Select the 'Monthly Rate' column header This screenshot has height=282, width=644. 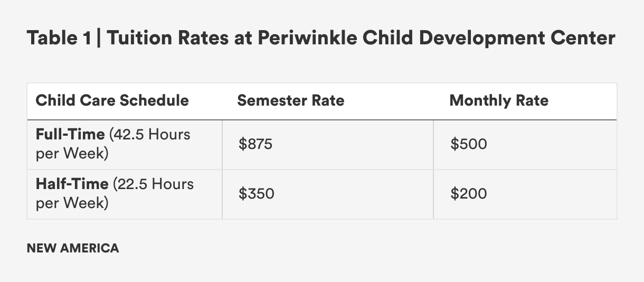click(498, 100)
